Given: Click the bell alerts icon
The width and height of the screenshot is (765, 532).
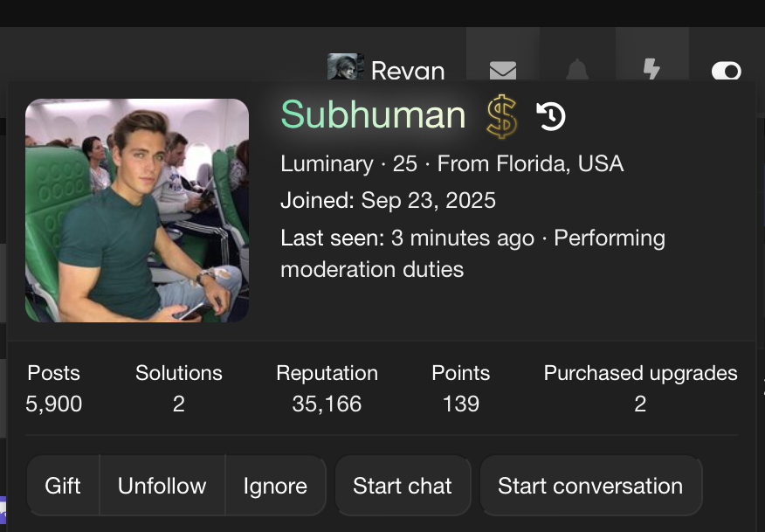Looking at the screenshot, I should [x=577, y=69].
